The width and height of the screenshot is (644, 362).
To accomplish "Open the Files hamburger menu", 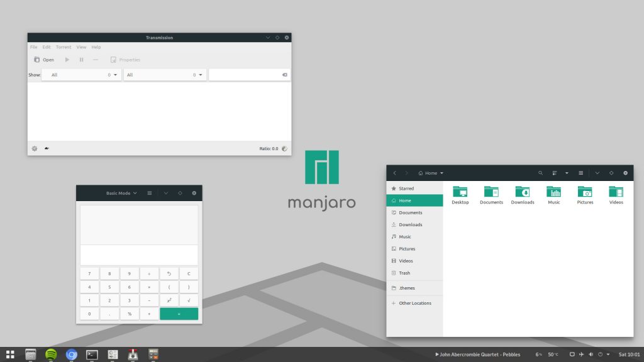I will pos(580,173).
